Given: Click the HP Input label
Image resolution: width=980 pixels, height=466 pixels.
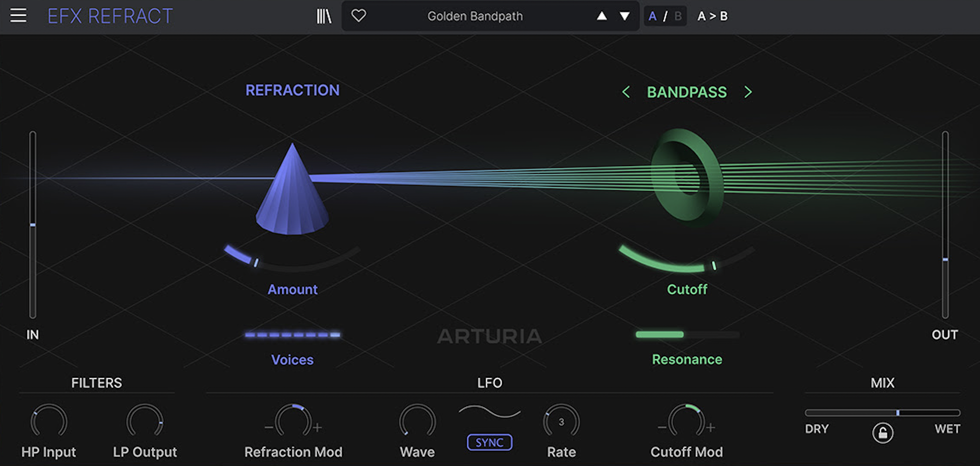Looking at the screenshot, I should pos(49,452).
